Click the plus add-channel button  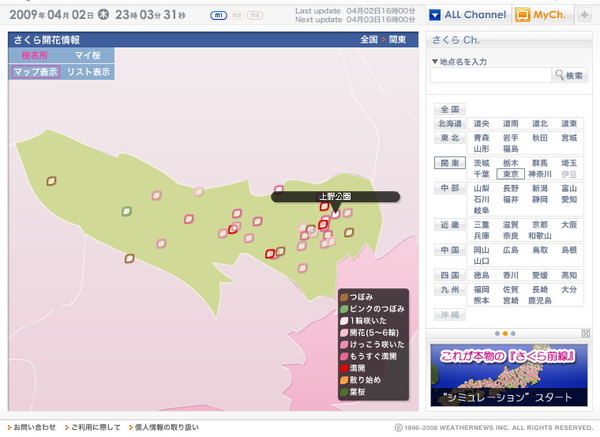(584, 15)
